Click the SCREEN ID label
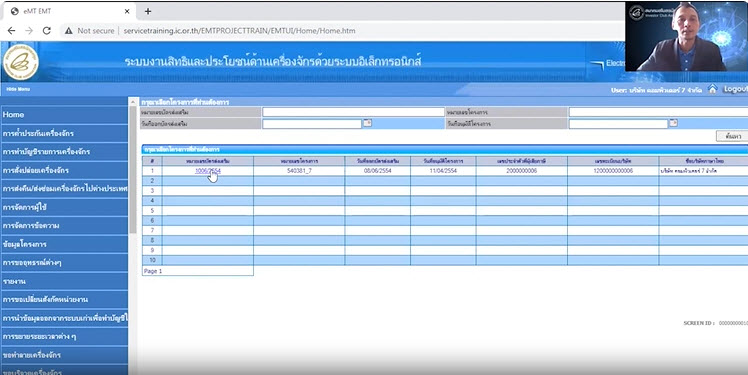The image size is (748, 375). click(x=699, y=323)
